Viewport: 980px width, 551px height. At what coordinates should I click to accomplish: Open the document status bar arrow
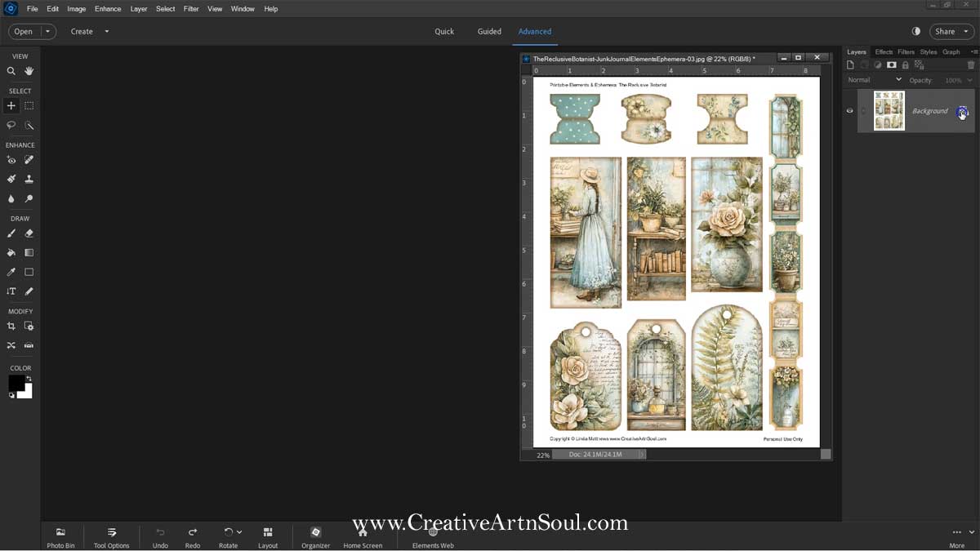click(642, 455)
